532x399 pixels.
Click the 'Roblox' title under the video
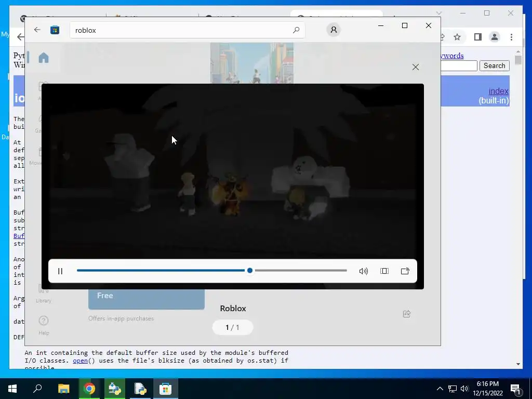(233, 309)
